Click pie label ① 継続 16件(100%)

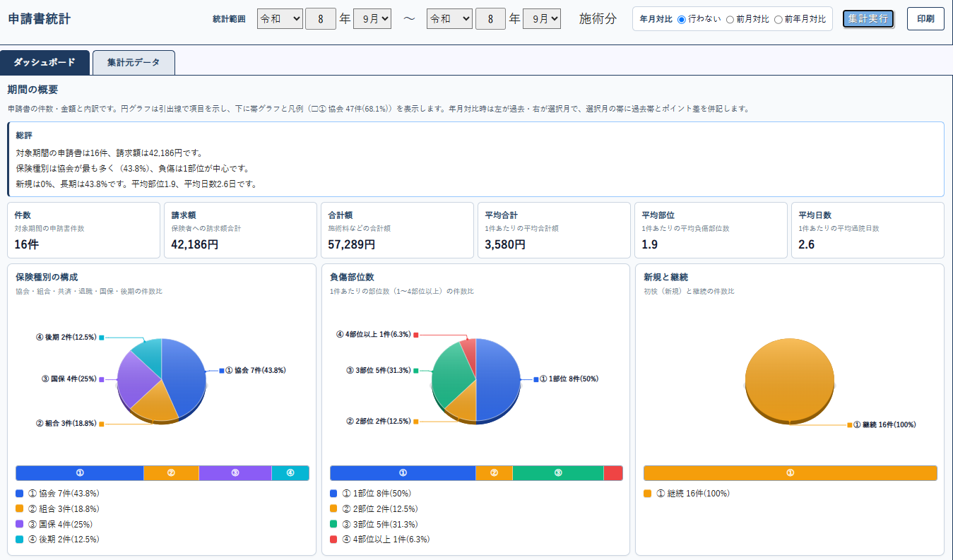point(885,425)
